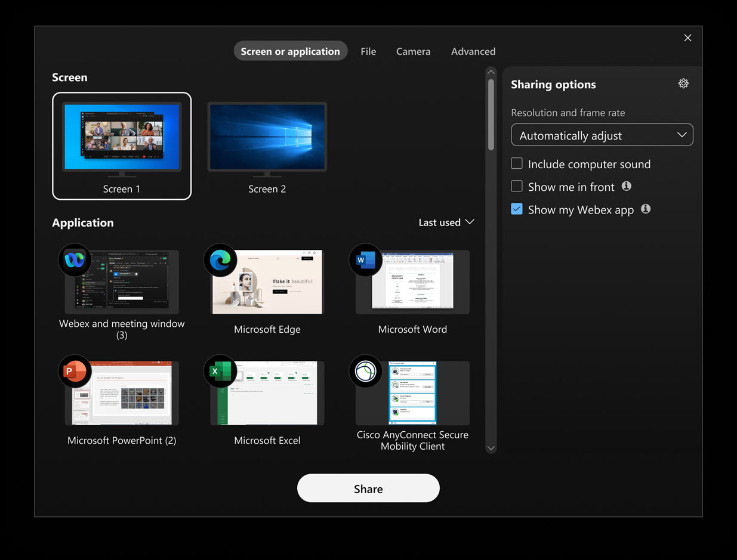The width and height of the screenshot is (737, 560).
Task: Click the Share button
Action: (x=368, y=488)
